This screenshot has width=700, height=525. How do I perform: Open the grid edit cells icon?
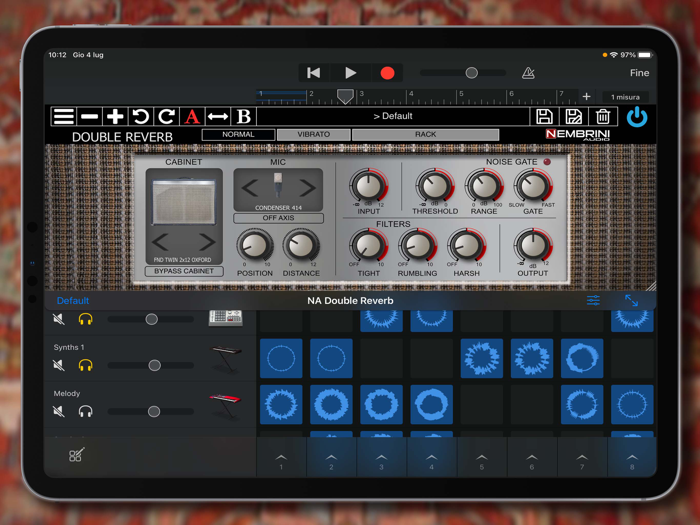coord(75,455)
